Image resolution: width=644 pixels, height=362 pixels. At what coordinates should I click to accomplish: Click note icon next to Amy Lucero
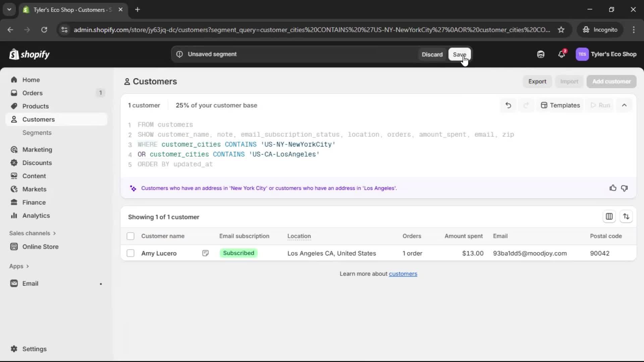205,253
